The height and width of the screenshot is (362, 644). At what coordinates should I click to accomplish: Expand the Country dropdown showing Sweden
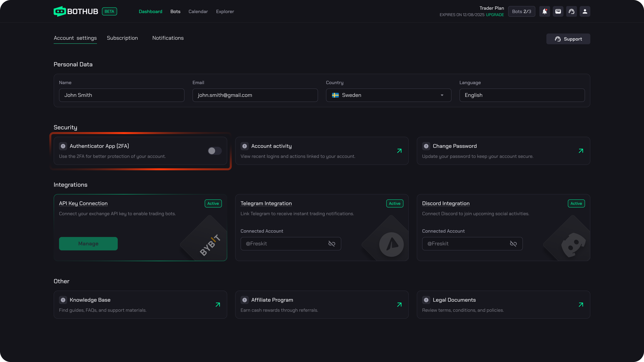coord(389,95)
